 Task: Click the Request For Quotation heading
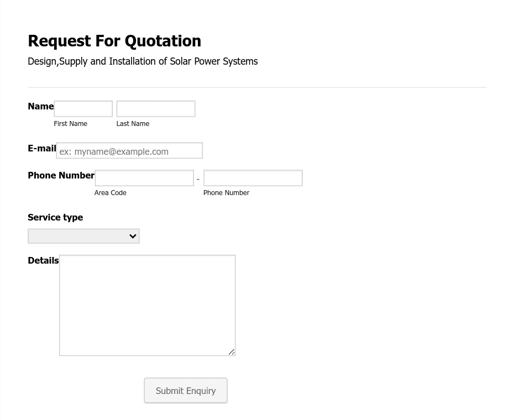coord(114,41)
